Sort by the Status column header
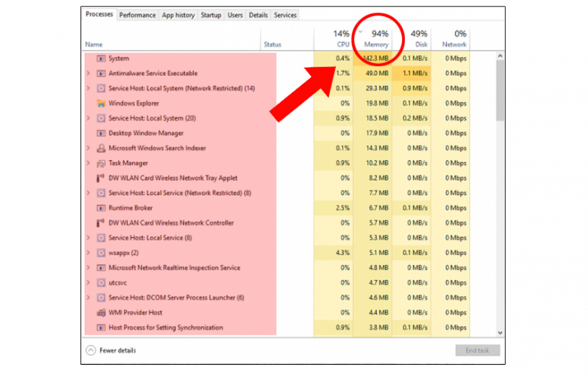This screenshot has height=373, width=588. 272,44
